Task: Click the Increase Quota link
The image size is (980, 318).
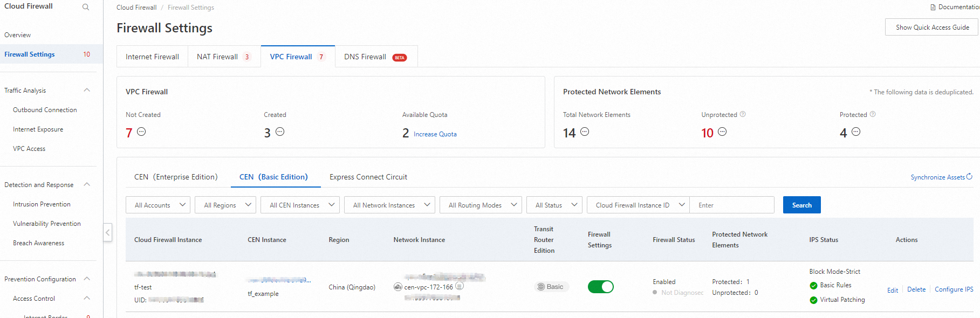Action: coord(435,134)
